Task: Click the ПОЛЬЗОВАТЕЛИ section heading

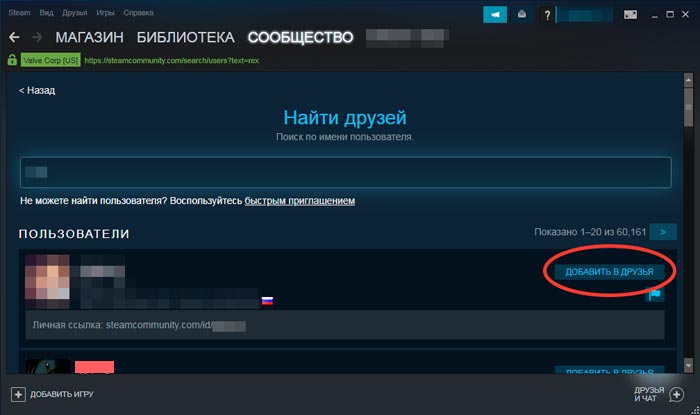Action: pyautogui.click(x=74, y=234)
